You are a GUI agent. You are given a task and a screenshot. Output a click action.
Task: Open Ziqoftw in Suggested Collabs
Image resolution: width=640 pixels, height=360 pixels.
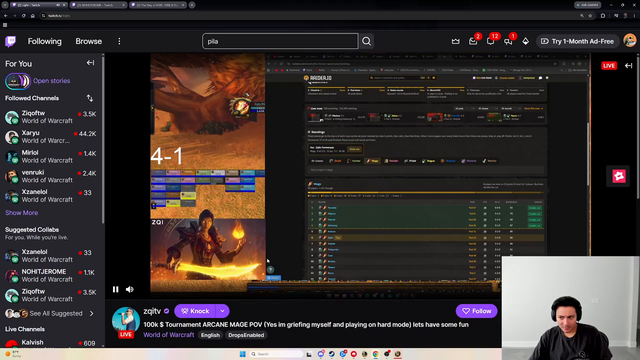pos(51,295)
